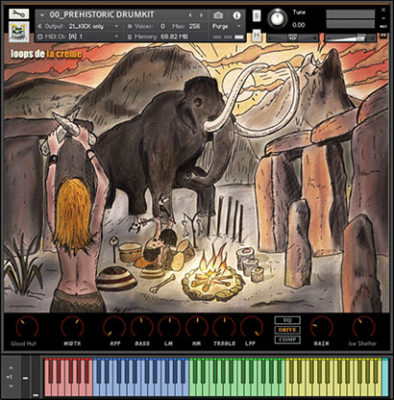Image resolution: width=394 pixels, height=400 pixels.
Task: Open instrument edit mode with the wrench icon
Action: 19,14
